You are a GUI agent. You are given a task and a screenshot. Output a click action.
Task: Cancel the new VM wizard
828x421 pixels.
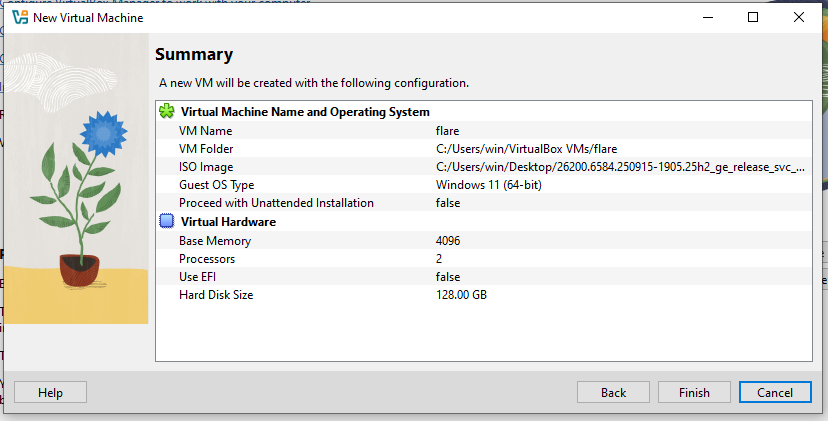(775, 393)
